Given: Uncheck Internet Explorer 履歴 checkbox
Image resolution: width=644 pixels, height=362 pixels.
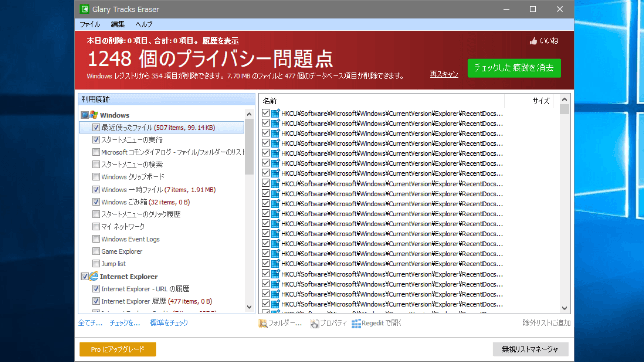Looking at the screenshot, I should (96, 301).
